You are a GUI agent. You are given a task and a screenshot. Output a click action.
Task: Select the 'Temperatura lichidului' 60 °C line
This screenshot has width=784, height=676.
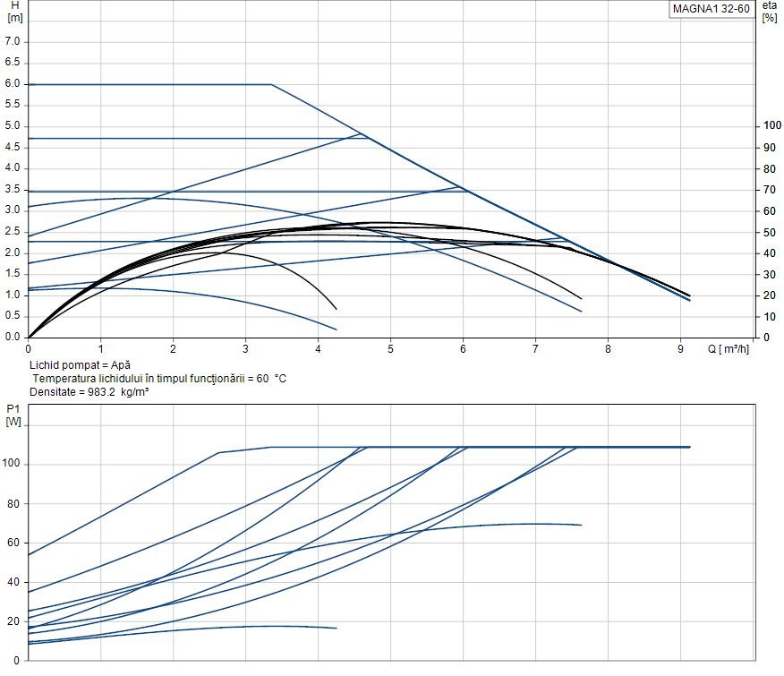pyautogui.click(x=159, y=379)
